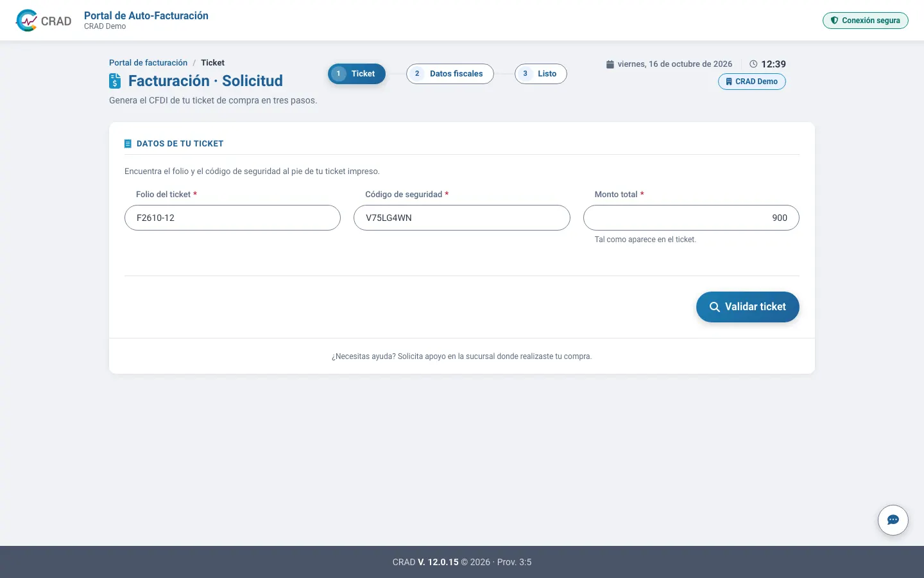The height and width of the screenshot is (578, 924).
Task: Click the ticket icon beside Datos de tu ticket
Action: coord(128,144)
